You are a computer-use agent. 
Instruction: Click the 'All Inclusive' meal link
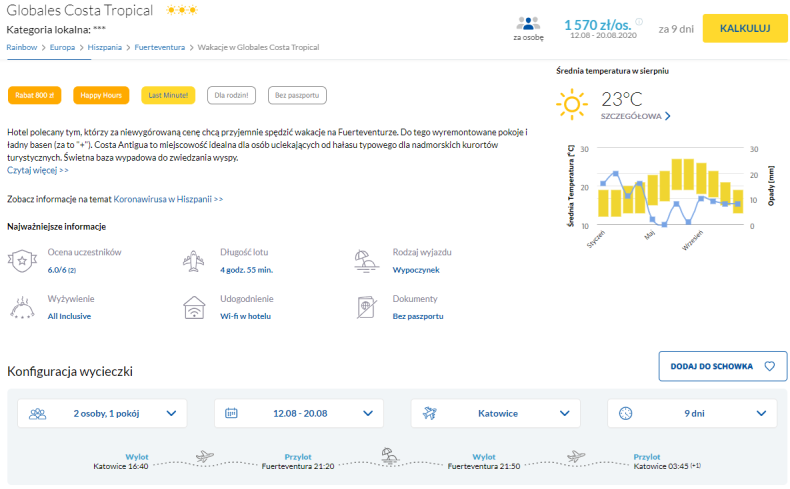70,316
